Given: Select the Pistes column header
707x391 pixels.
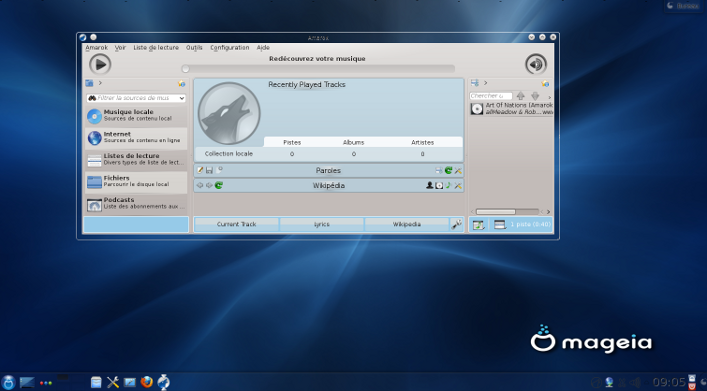Looking at the screenshot, I should click(x=292, y=142).
